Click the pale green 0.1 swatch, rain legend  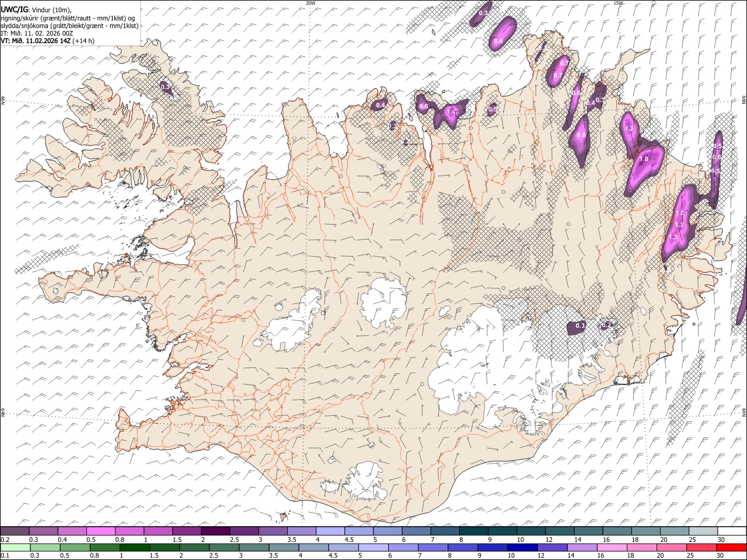[x=15, y=547]
